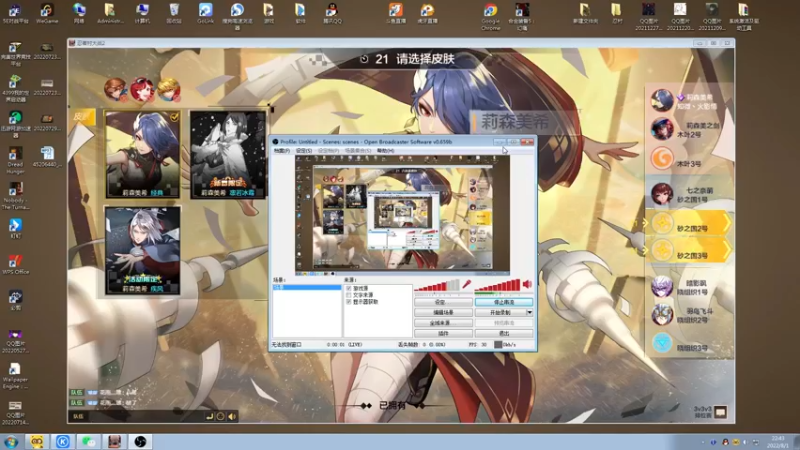This screenshot has width=800, height=450.
Task: Click the 全域来源 global sources button
Action: point(443,323)
